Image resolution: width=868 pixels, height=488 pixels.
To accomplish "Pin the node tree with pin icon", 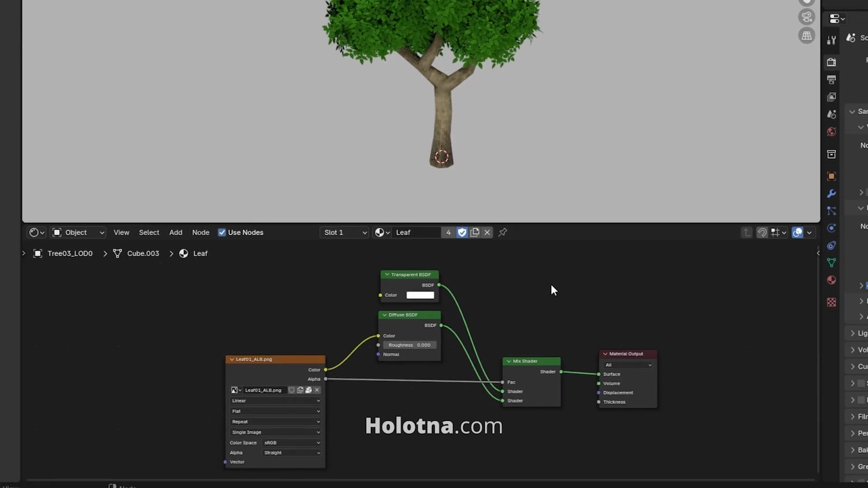I will point(502,232).
